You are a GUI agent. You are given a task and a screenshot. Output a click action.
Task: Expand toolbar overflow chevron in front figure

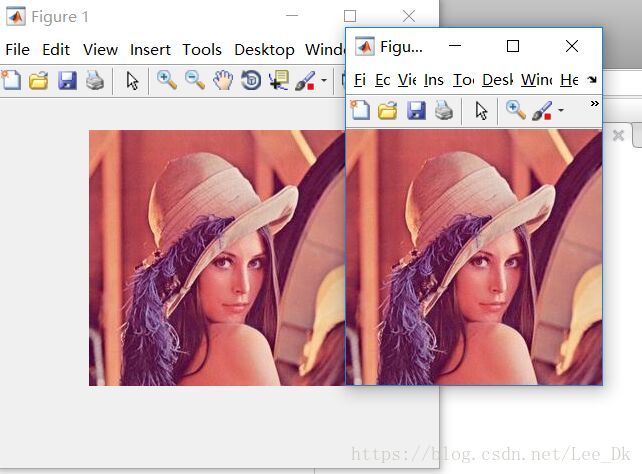(x=595, y=104)
